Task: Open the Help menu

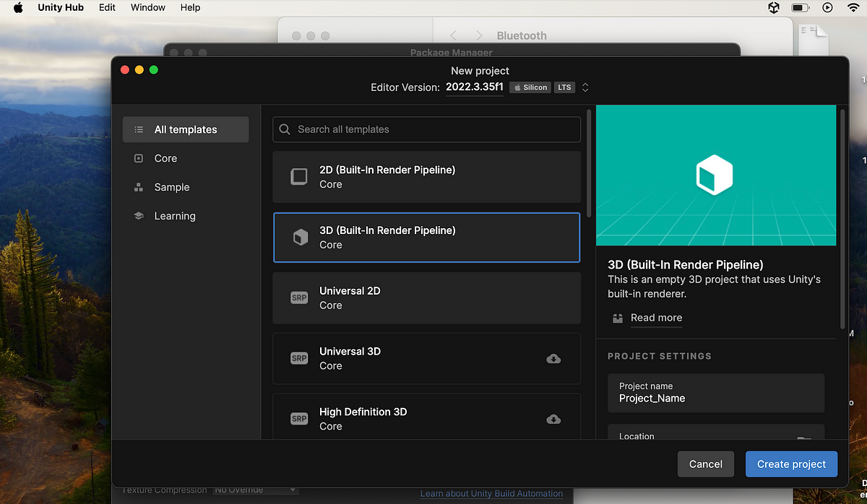Action: point(190,7)
